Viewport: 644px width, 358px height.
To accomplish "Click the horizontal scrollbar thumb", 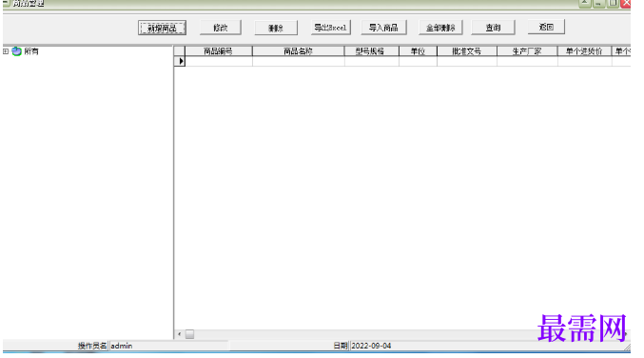I will pos(189,334).
